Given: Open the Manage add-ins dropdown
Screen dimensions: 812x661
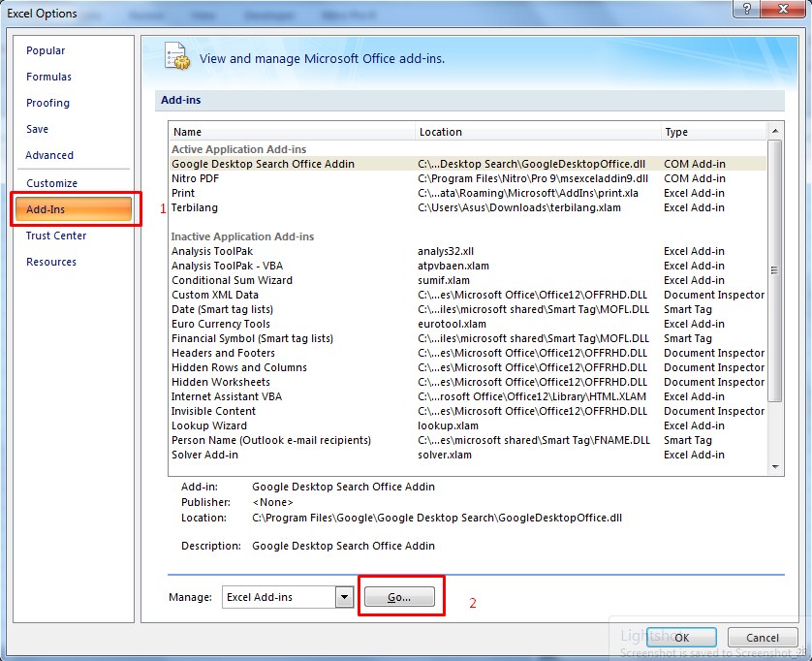Looking at the screenshot, I should click(x=344, y=596).
